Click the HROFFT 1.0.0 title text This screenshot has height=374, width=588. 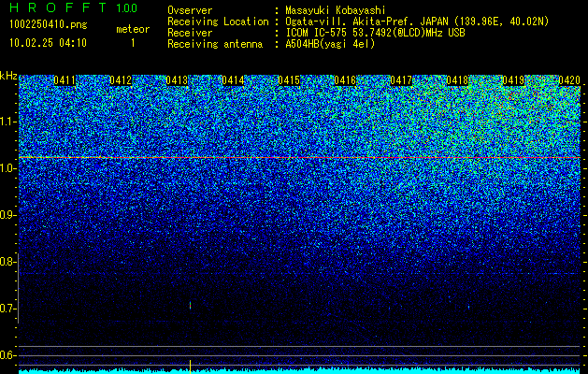(74, 7)
